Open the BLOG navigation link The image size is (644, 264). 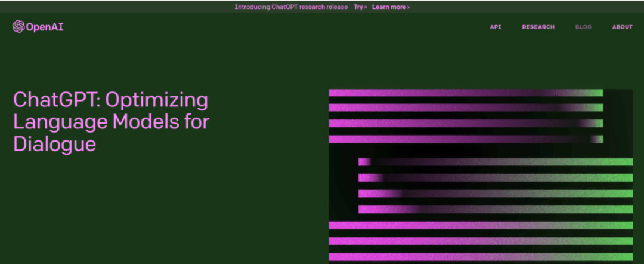coord(583,27)
